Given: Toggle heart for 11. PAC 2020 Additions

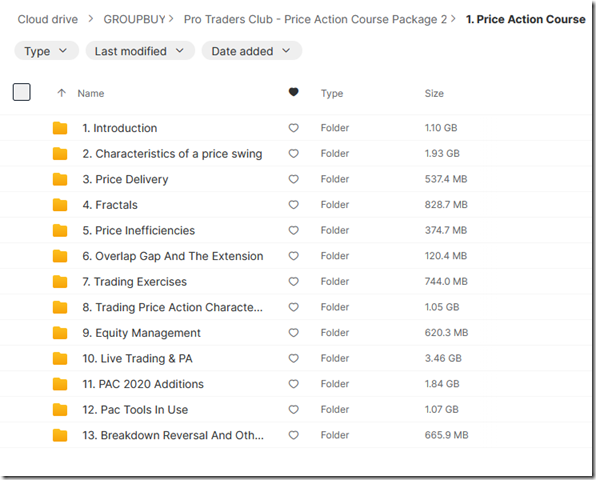Looking at the screenshot, I should point(293,384).
